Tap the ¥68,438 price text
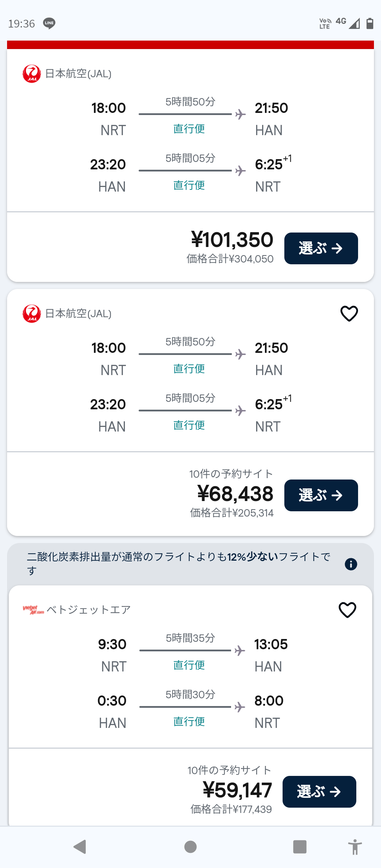This screenshot has width=381, height=868. click(235, 494)
